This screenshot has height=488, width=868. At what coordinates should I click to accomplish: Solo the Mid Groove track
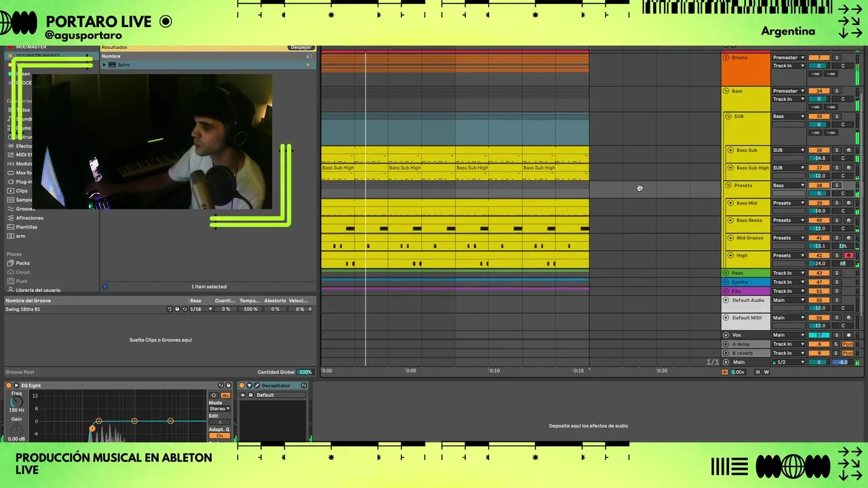coord(836,238)
